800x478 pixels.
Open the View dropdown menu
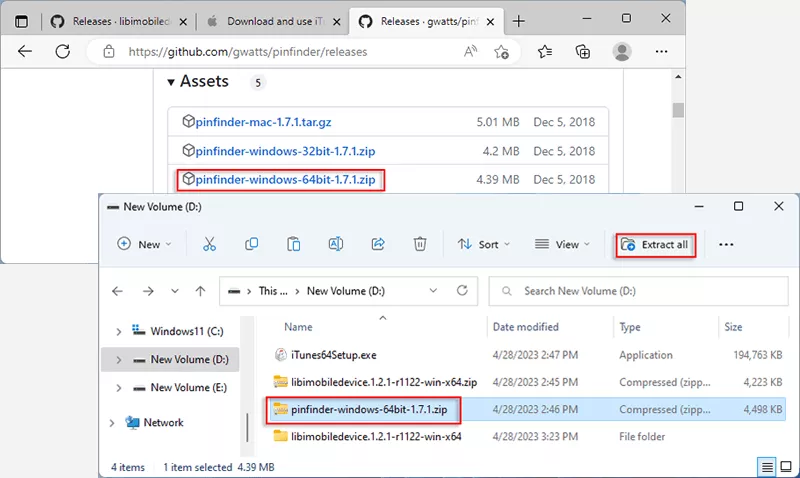tap(563, 244)
